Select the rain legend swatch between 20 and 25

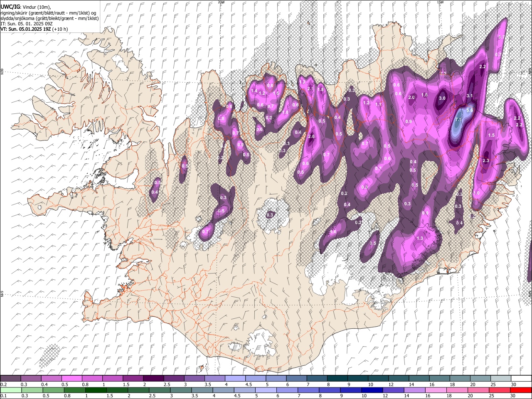pos(478,390)
